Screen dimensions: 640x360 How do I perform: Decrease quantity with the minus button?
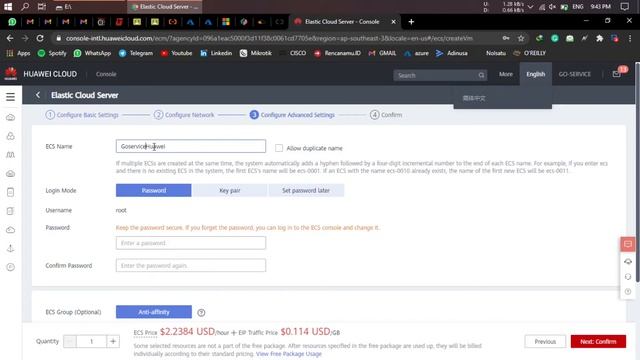[x=70, y=341]
